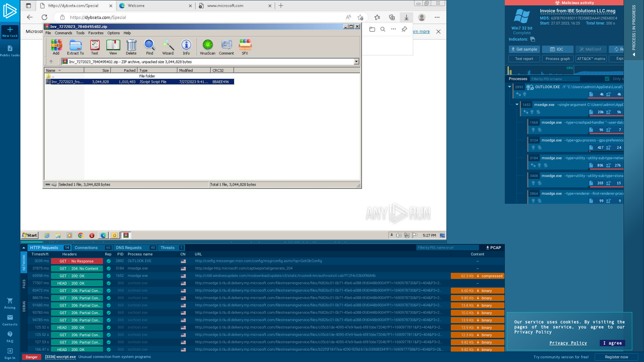Open the WinRAR address path dropdown
Image resolution: width=644 pixels, height=362 pixels.
point(356,62)
